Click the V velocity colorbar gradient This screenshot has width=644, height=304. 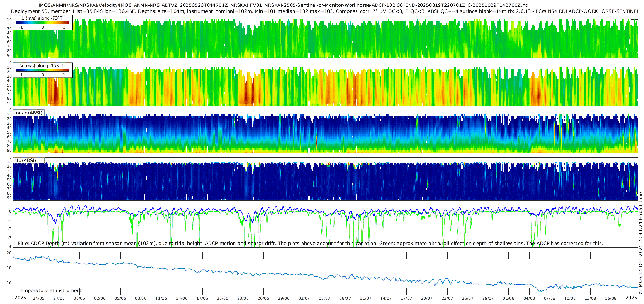pyautogui.click(x=43, y=70)
